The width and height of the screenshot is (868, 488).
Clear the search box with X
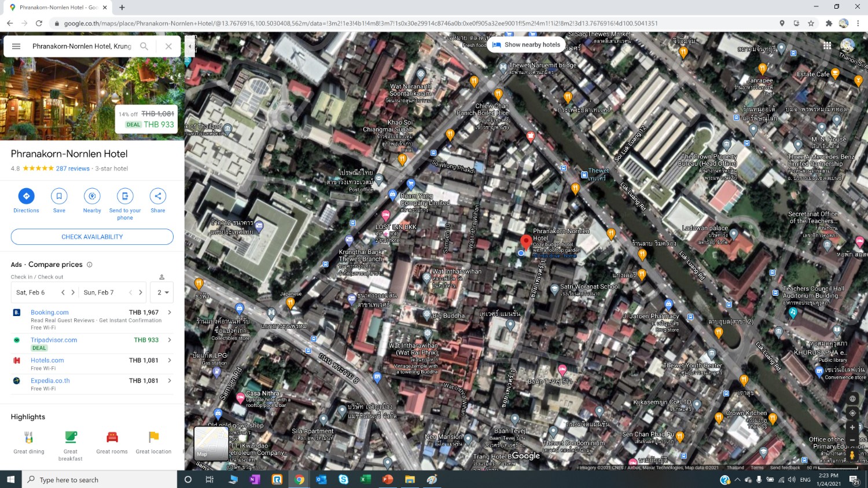[168, 46]
